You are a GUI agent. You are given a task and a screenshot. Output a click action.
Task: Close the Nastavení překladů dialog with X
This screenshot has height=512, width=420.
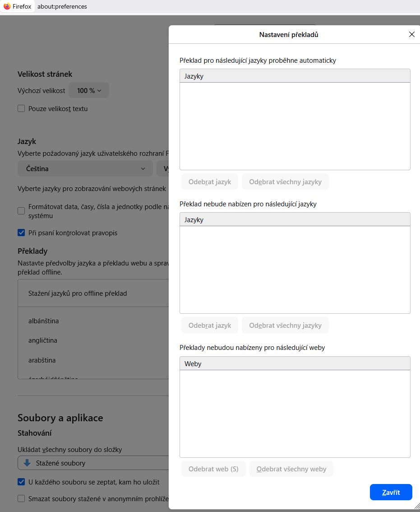click(x=411, y=34)
